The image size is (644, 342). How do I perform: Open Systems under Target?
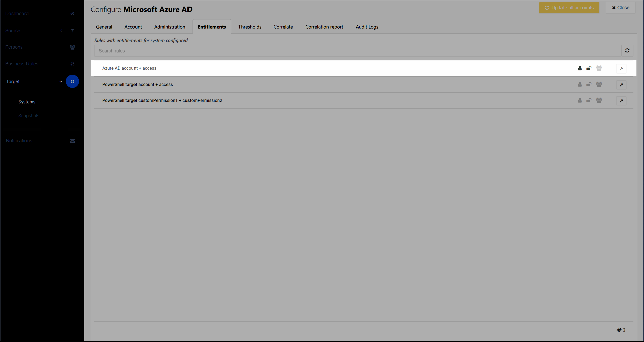click(x=27, y=102)
